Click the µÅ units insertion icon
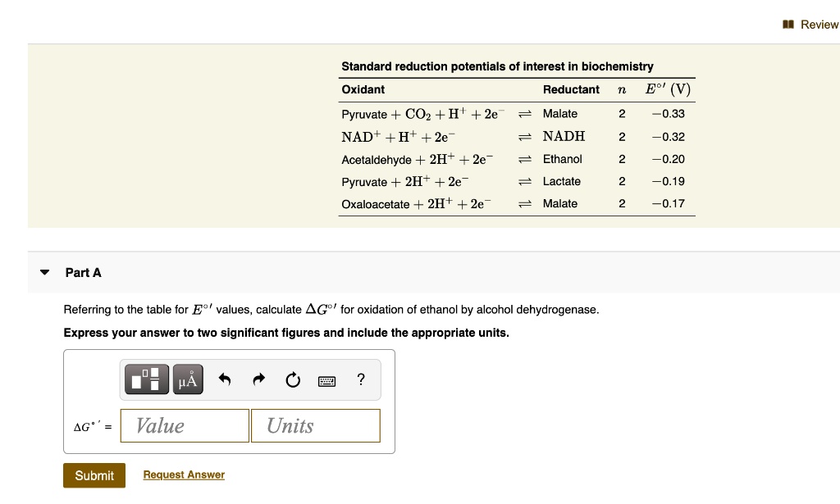This screenshot has height=504, width=840. 187,379
